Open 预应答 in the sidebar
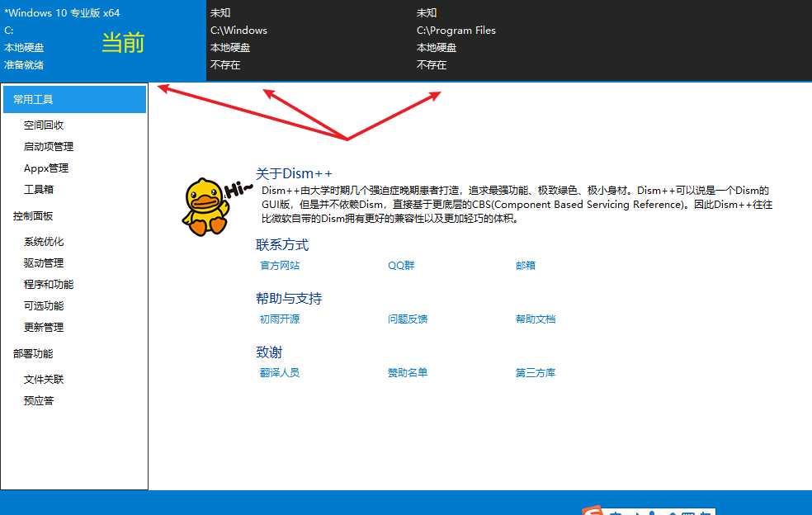Viewport: 812px width, 515px height. (39, 400)
